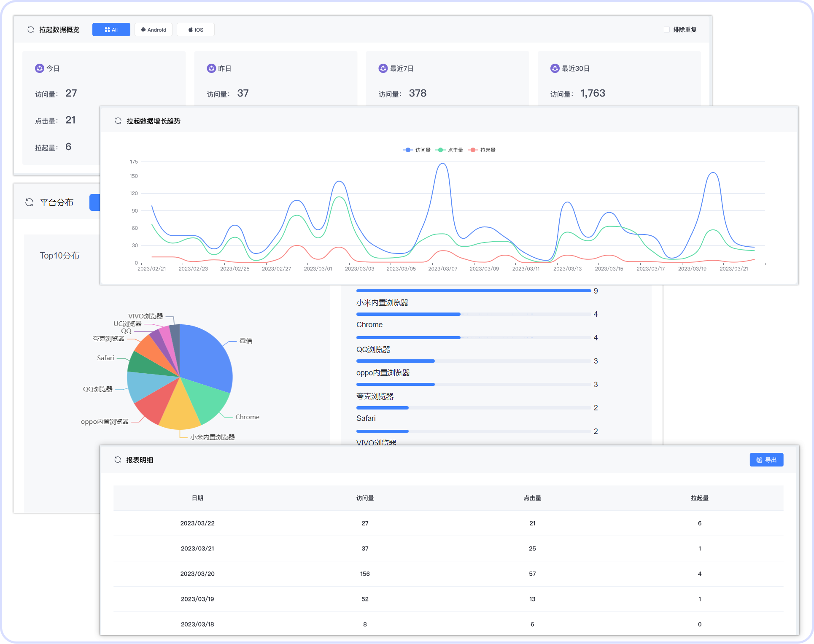Click refresh icon beside 拉起数据概览
The image size is (814, 644).
pyautogui.click(x=31, y=30)
